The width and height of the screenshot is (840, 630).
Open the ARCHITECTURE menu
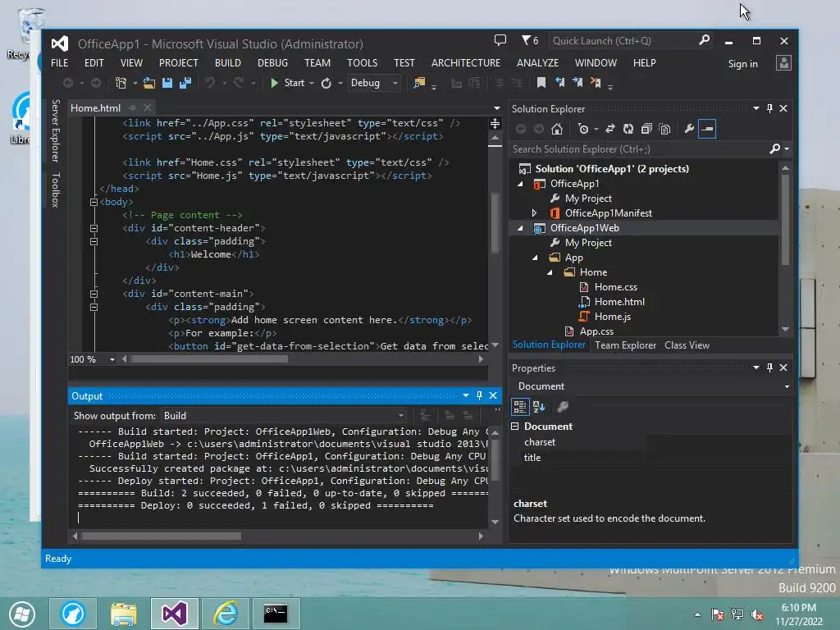466,63
